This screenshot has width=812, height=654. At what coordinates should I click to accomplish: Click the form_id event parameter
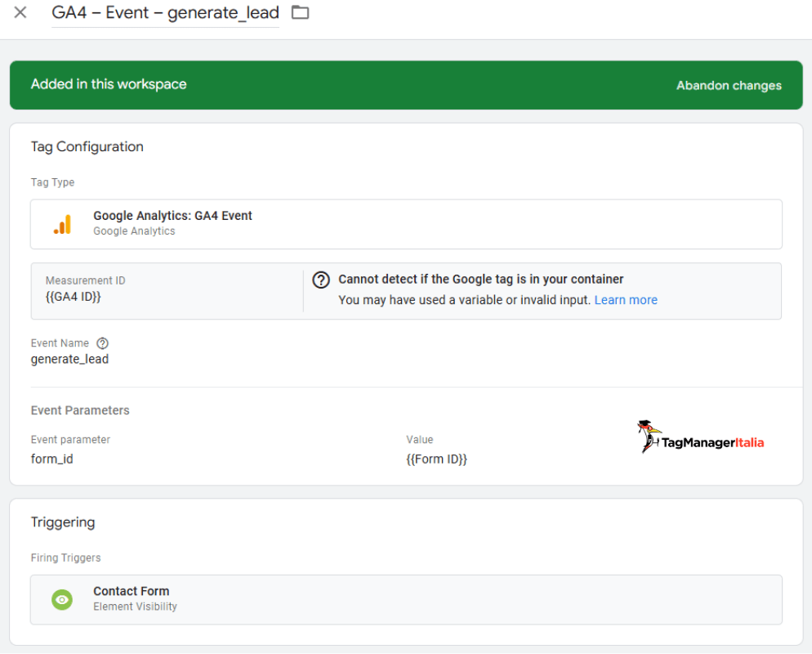click(x=51, y=459)
